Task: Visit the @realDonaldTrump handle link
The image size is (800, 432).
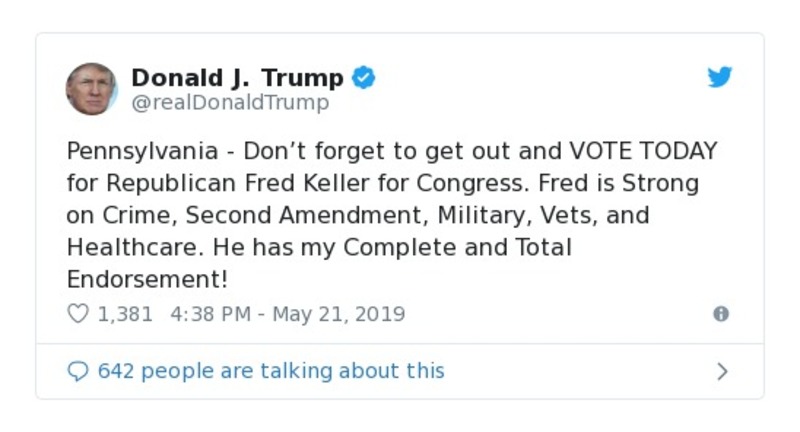Action: [x=229, y=103]
